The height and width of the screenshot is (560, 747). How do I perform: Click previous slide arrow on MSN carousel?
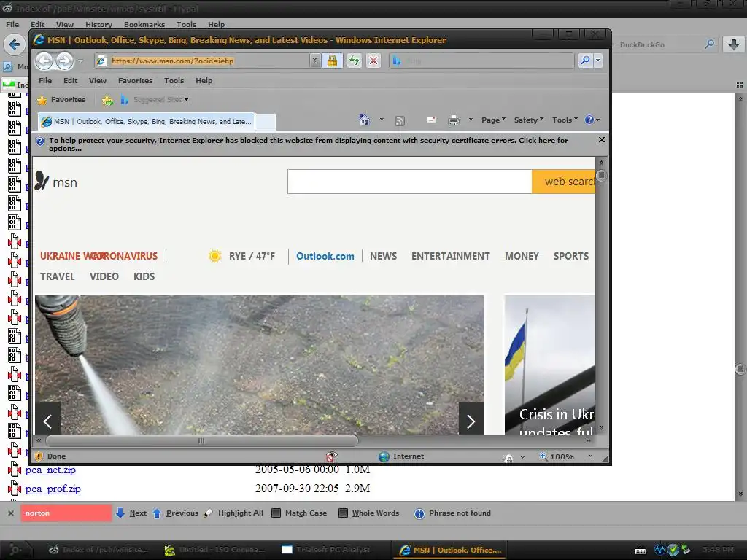click(47, 421)
